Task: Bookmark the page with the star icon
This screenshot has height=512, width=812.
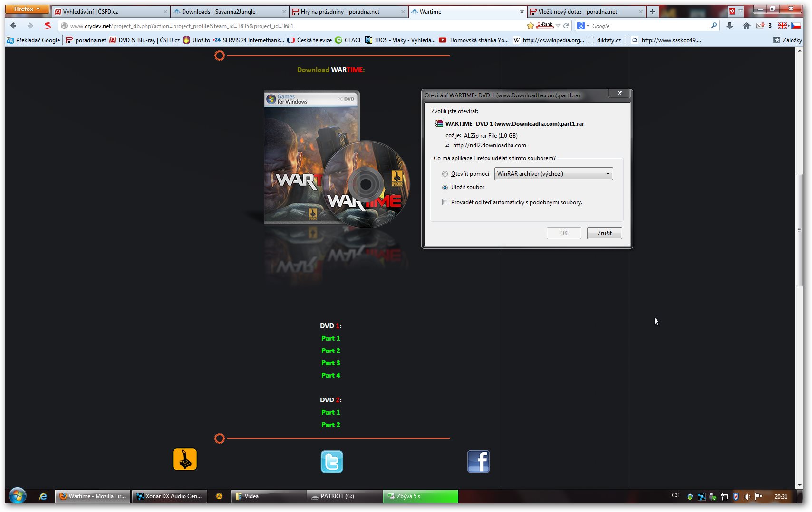Action: point(530,26)
